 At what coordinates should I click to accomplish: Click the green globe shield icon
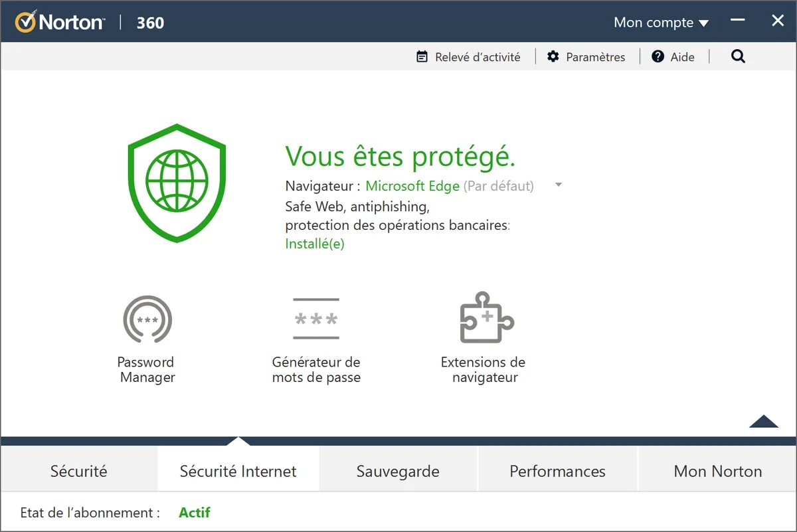click(x=177, y=183)
